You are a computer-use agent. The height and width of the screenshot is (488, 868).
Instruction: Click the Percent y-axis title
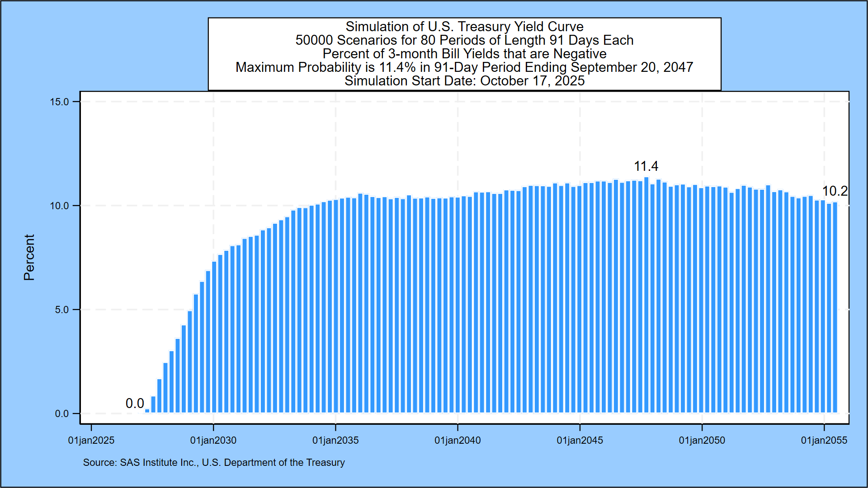[29, 257]
